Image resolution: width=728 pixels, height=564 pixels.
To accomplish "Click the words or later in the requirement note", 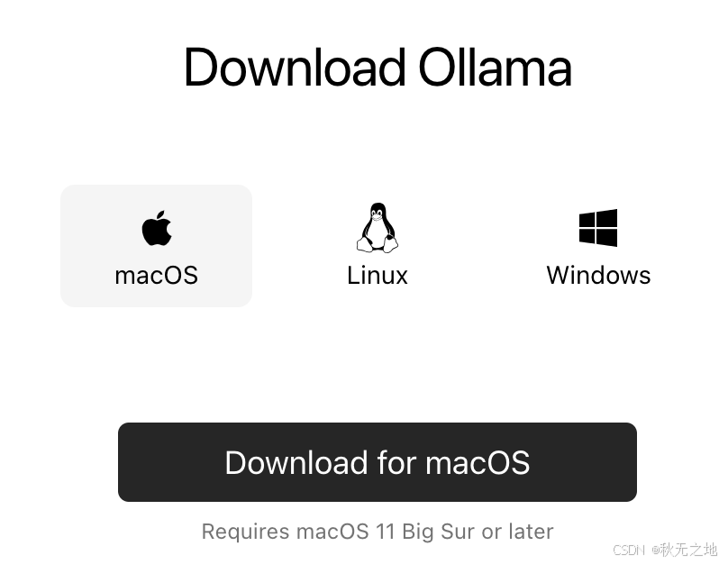I will (x=518, y=532).
